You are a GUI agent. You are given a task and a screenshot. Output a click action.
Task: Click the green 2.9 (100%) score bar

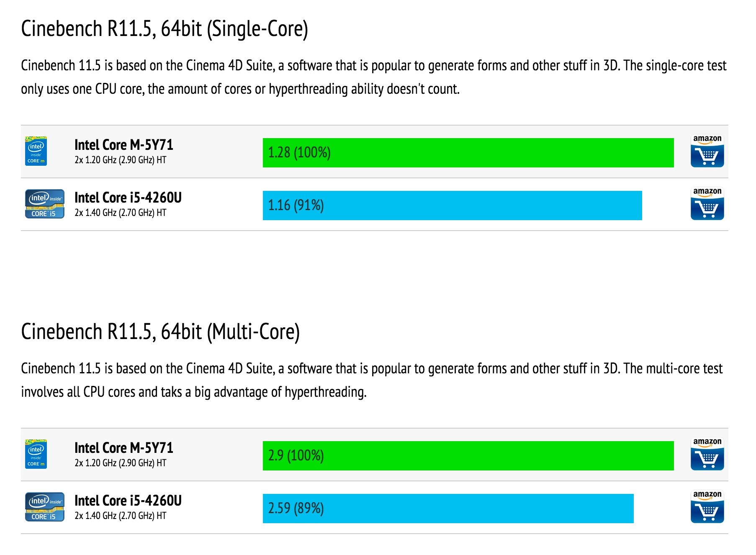[x=468, y=456]
